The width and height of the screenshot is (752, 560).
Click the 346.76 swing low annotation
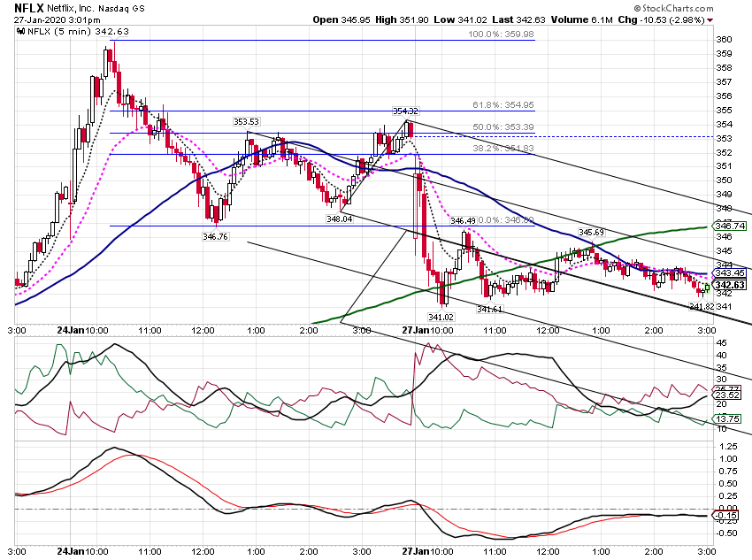click(x=215, y=236)
